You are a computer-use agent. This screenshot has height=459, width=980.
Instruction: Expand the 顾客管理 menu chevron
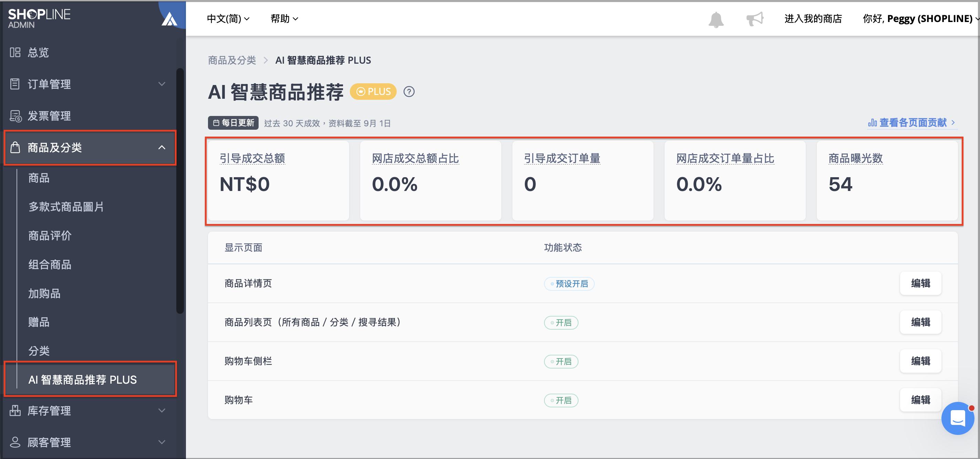point(162,442)
